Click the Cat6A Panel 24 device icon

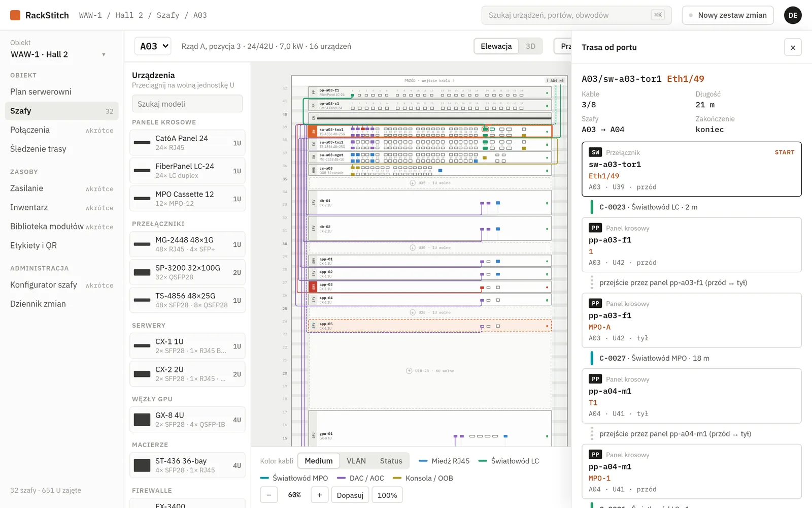pos(142,143)
